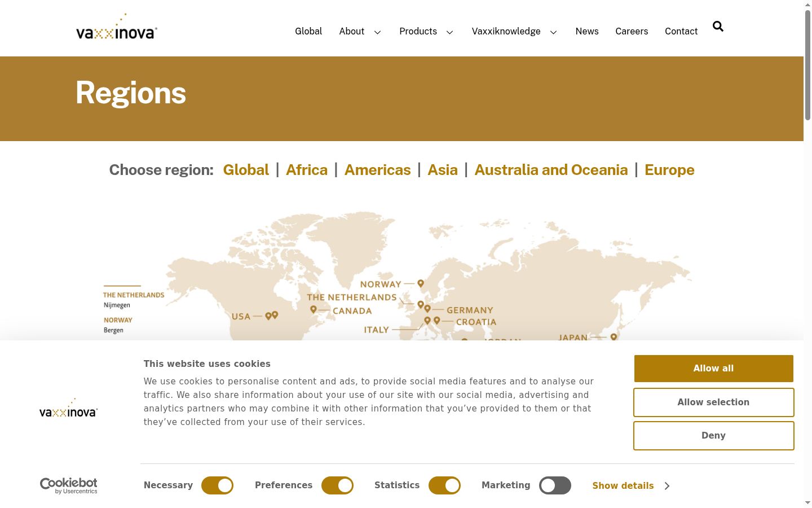
Task: Turn off the Statistics cookies switch
Action: pyautogui.click(x=444, y=485)
